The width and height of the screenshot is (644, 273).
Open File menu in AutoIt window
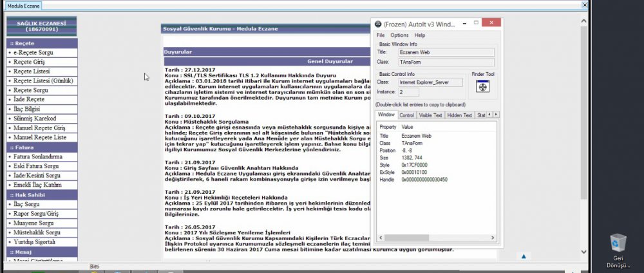pyautogui.click(x=381, y=35)
